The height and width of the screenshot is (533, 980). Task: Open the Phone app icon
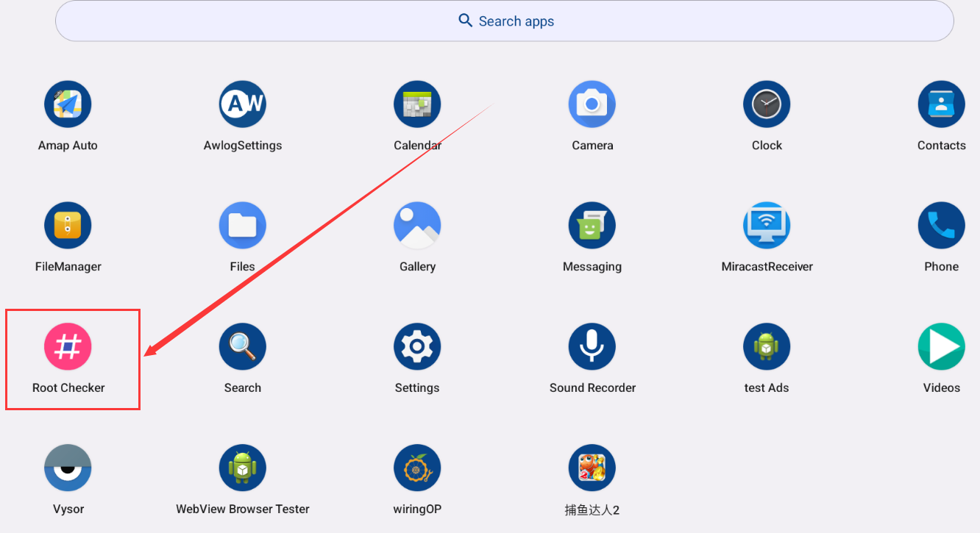tap(941, 226)
